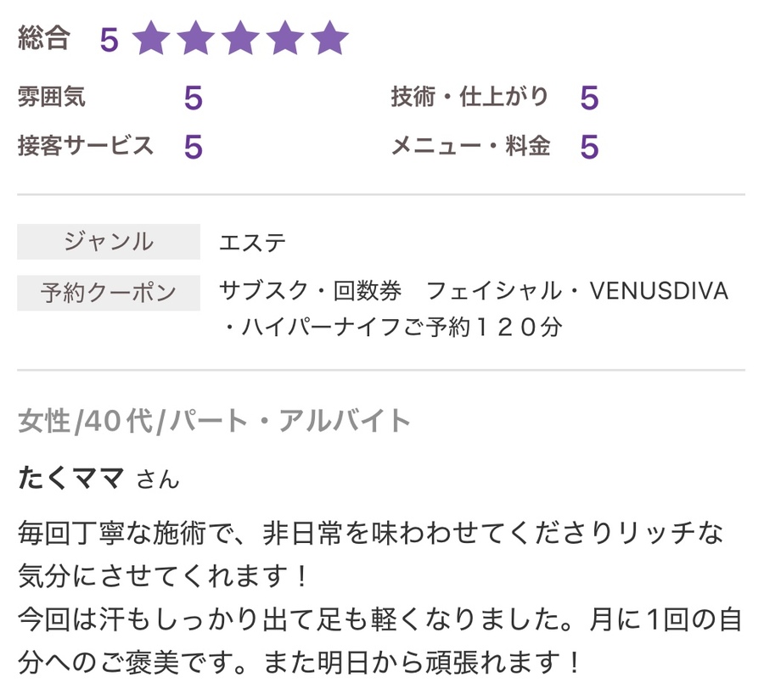
Task: Select the third star in overall rating
Action: pos(241,39)
